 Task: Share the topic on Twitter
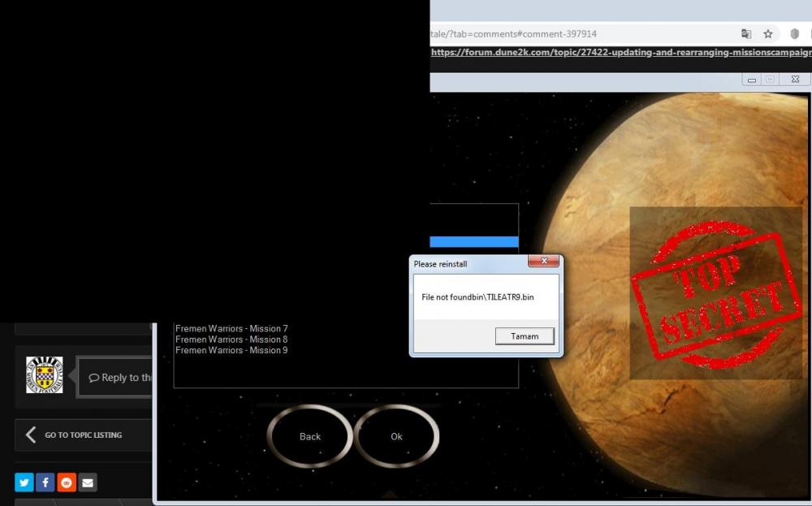(x=24, y=482)
